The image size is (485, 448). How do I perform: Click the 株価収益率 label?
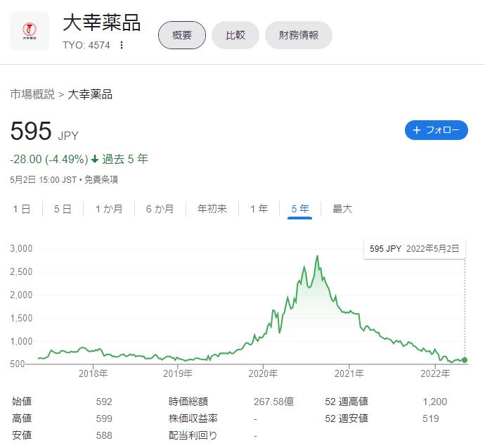pos(193,418)
